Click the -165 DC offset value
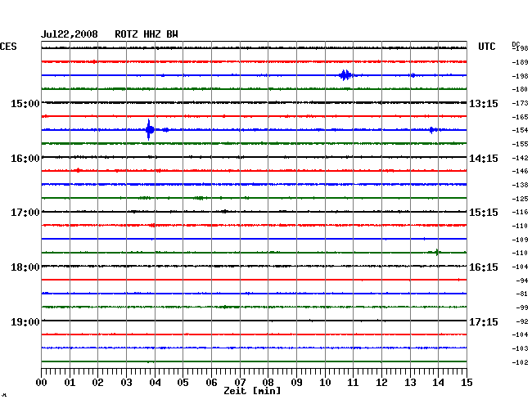The width and height of the screenshot is (532, 404). point(520,117)
